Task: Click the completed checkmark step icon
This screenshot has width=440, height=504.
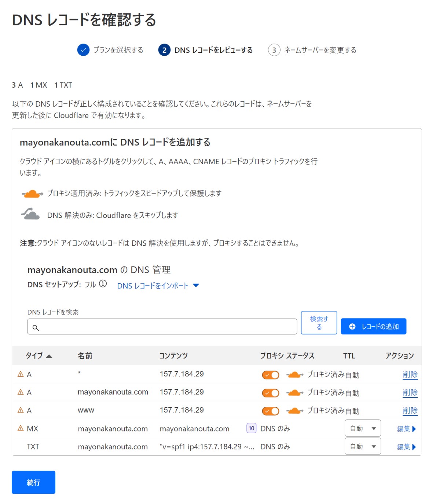Action: pos(84,50)
